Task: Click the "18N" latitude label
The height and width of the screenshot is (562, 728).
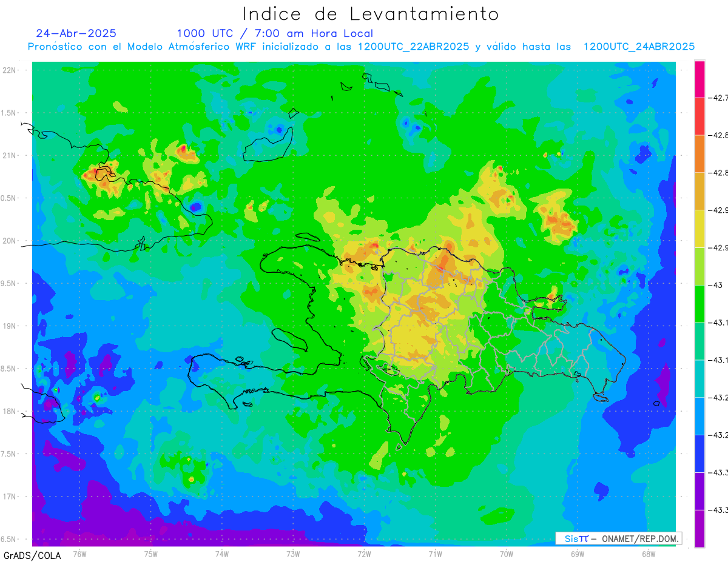Action: pos(9,411)
